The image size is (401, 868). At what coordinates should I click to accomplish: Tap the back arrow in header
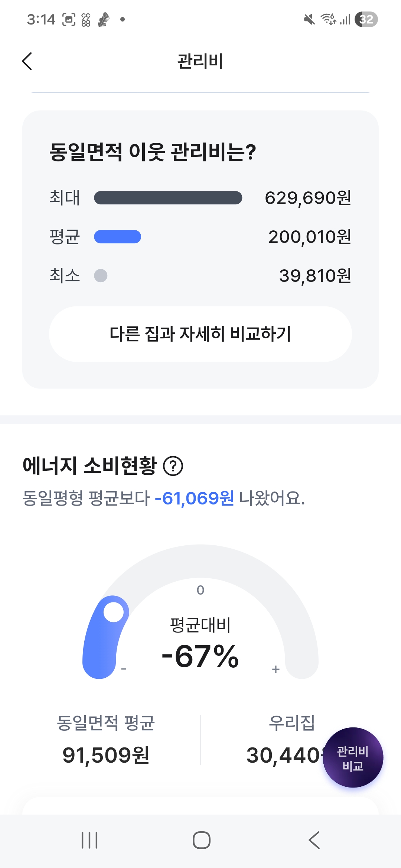pos(27,61)
